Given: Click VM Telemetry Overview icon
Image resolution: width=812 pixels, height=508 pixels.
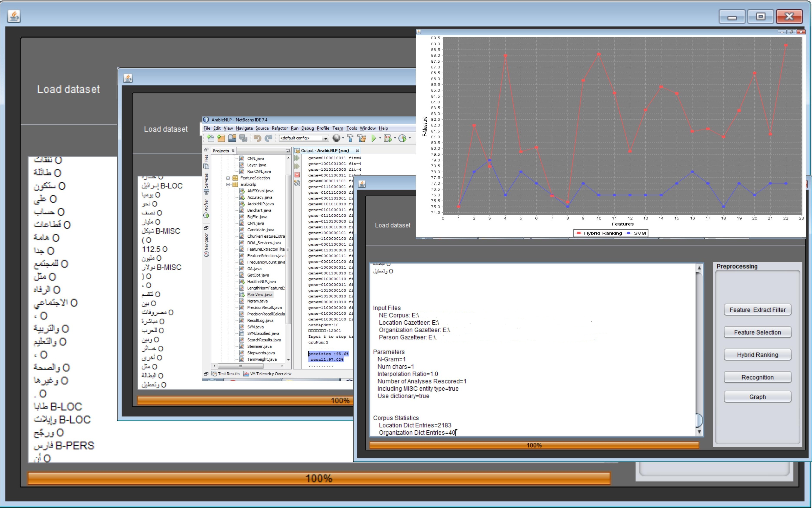Looking at the screenshot, I should [246, 374].
